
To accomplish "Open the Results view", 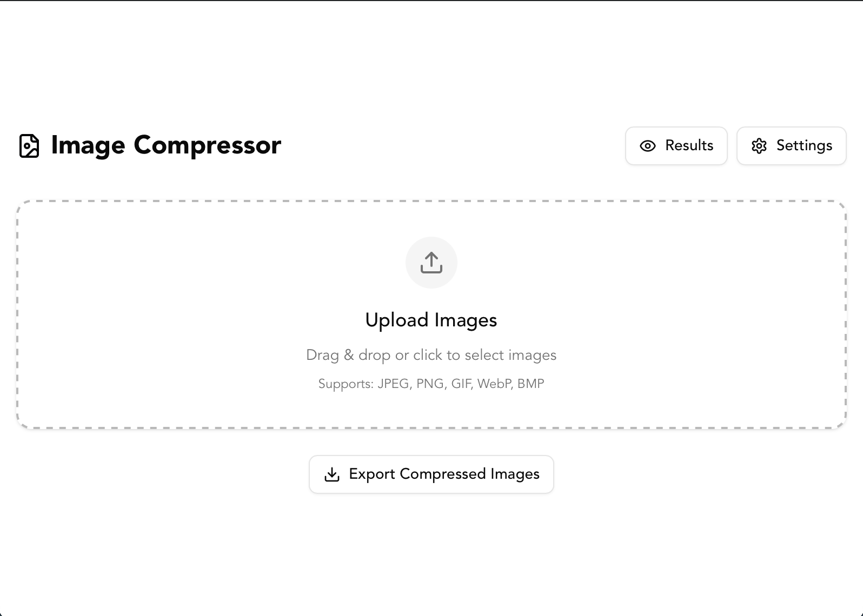I will (x=676, y=146).
